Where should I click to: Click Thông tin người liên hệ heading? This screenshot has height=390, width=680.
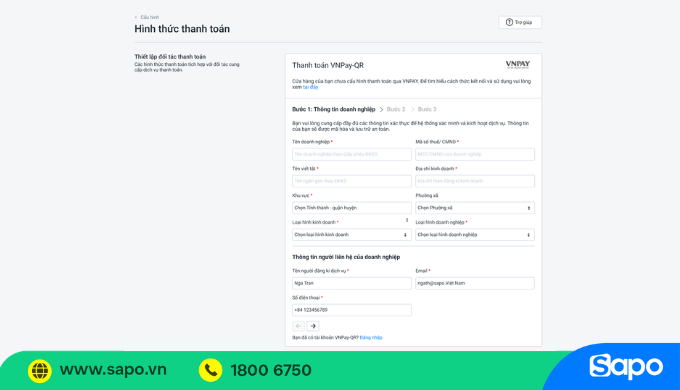346,257
